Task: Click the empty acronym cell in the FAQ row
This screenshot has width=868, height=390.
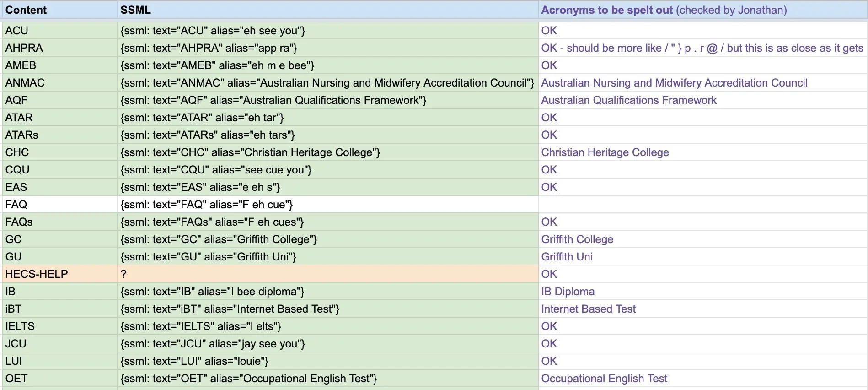Action: click(x=702, y=205)
